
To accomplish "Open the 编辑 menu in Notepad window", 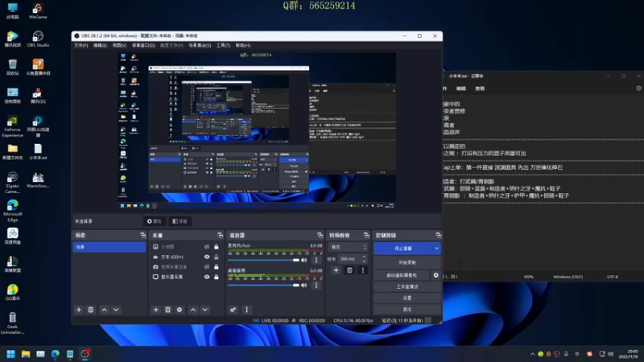I will click(461, 88).
